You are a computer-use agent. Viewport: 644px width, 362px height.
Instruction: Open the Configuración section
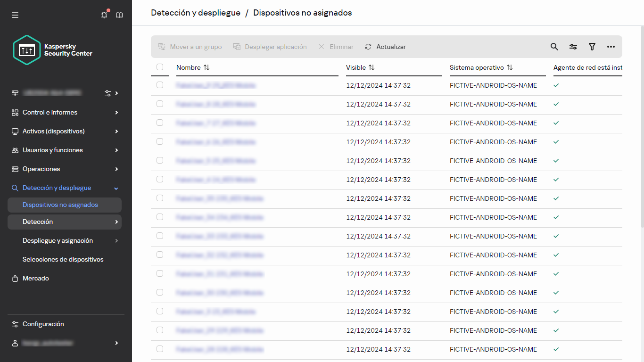43,324
